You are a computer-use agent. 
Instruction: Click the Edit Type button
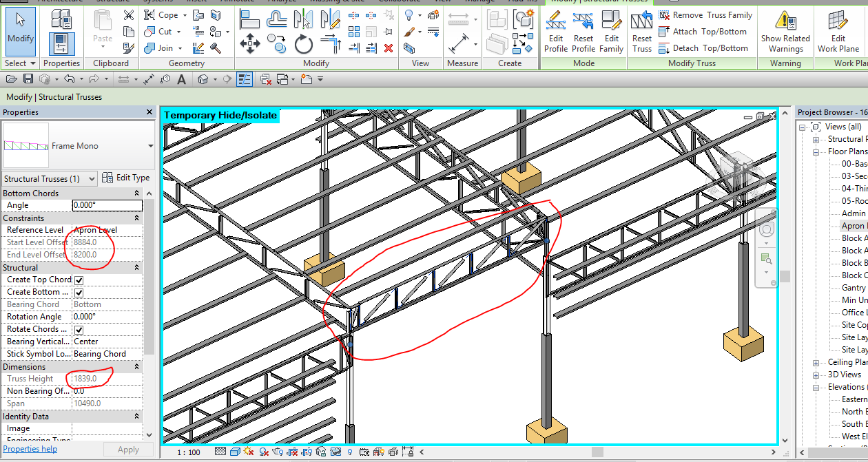pos(125,178)
